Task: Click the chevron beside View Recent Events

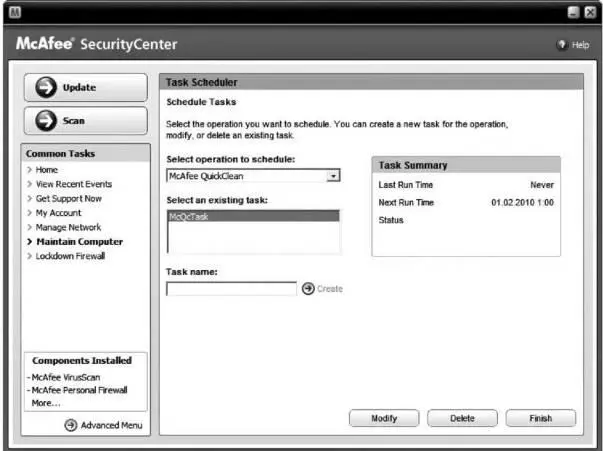Action: 30,184
